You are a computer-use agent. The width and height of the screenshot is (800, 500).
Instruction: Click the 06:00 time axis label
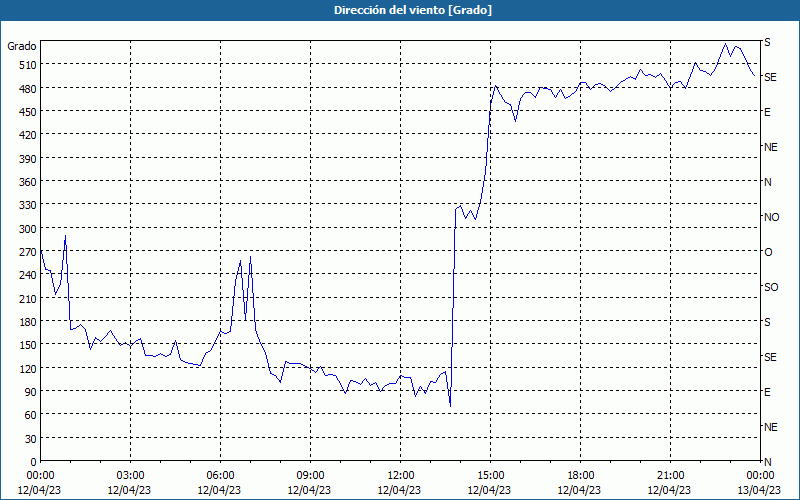click(220, 476)
